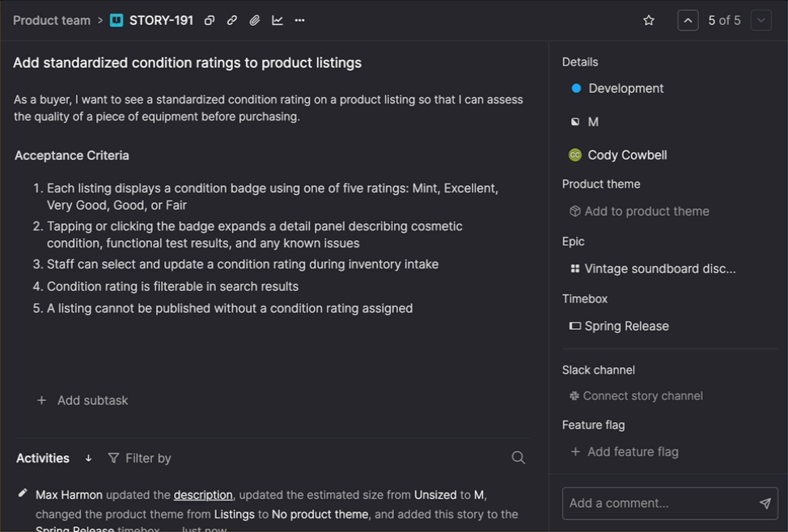Copy link to this story

[232, 20]
